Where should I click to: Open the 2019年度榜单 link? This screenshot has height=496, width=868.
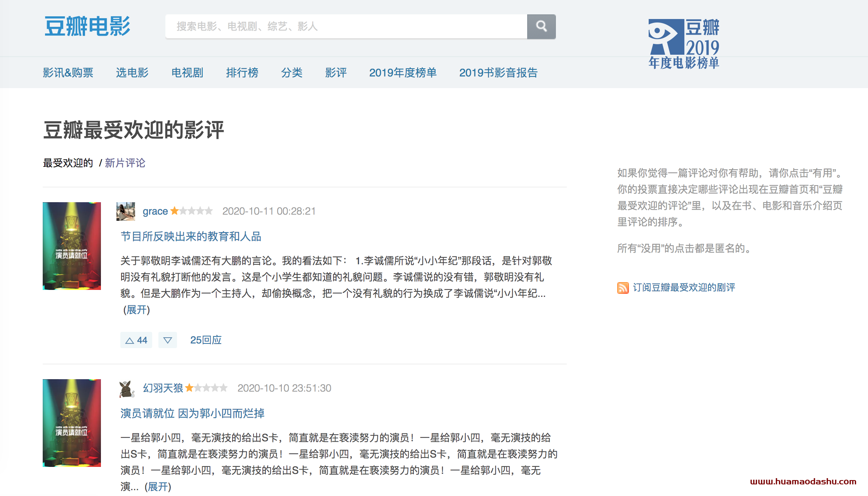point(403,73)
